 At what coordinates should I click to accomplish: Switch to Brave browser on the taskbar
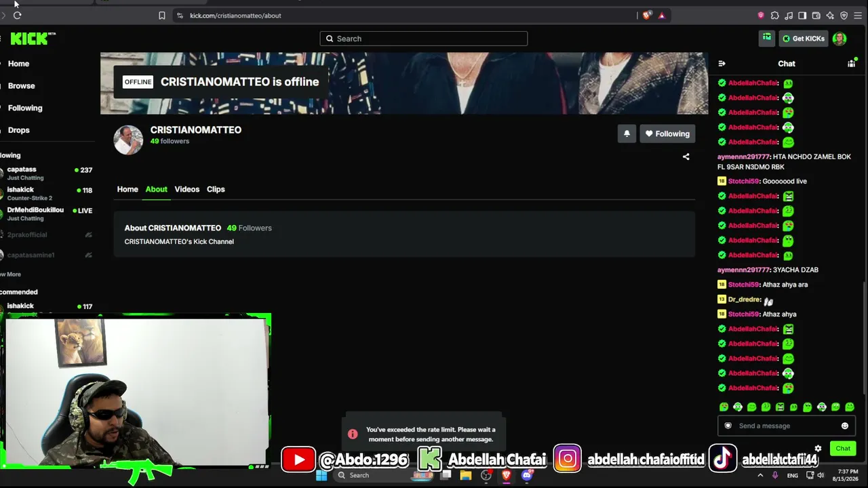coord(507,475)
